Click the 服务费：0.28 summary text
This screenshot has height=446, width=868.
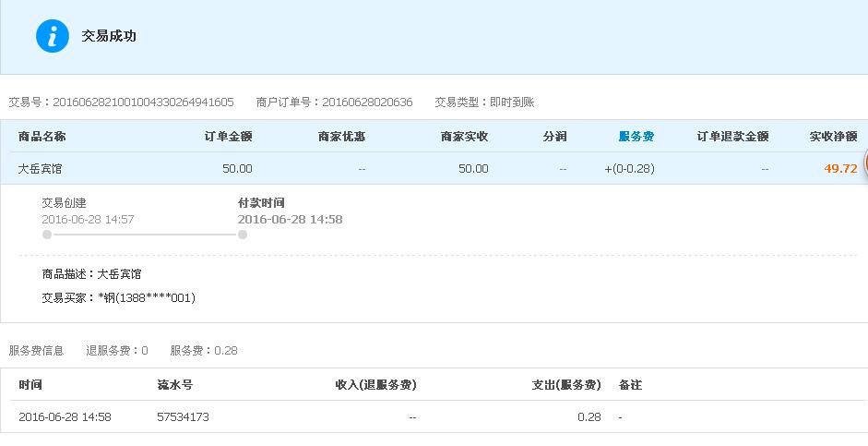tap(204, 351)
